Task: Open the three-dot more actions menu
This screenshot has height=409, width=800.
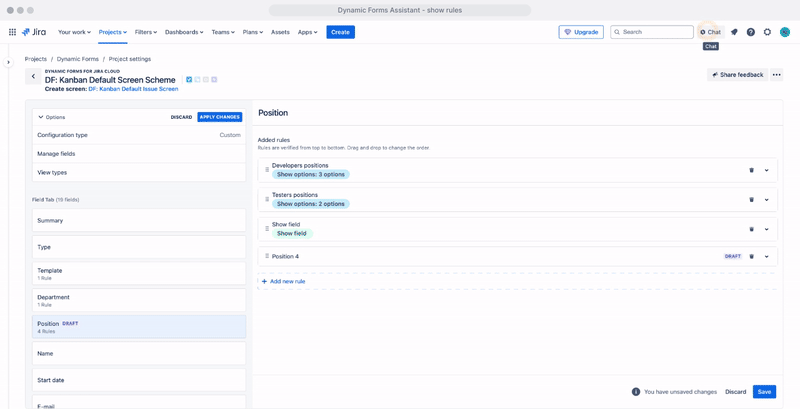Action: pyautogui.click(x=777, y=75)
